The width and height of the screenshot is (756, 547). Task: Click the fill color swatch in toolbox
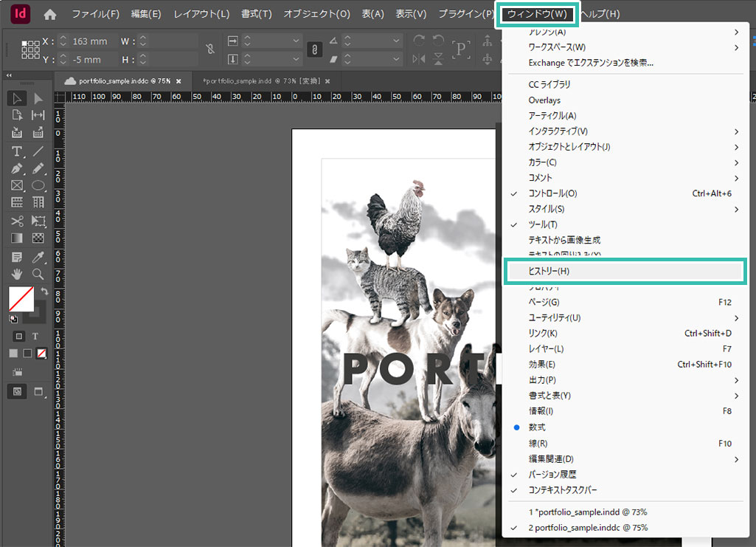click(21, 299)
